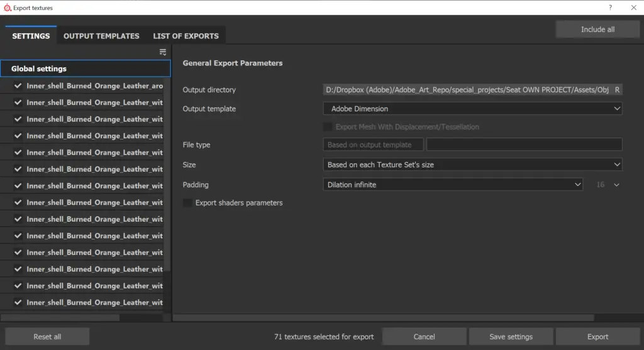Expand the Size dropdown
This screenshot has width=644, height=350.
coord(472,165)
